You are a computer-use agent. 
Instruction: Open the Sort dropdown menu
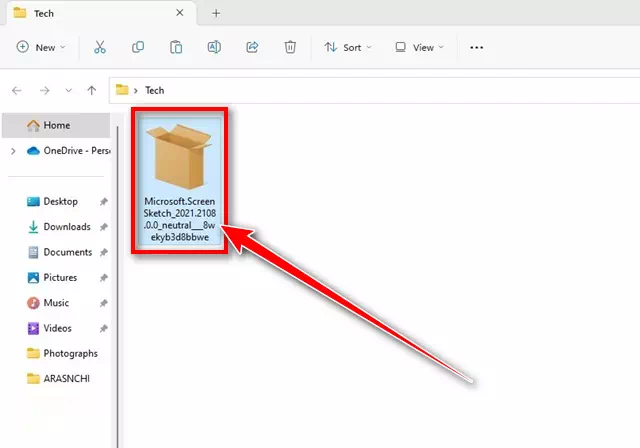[x=348, y=47]
